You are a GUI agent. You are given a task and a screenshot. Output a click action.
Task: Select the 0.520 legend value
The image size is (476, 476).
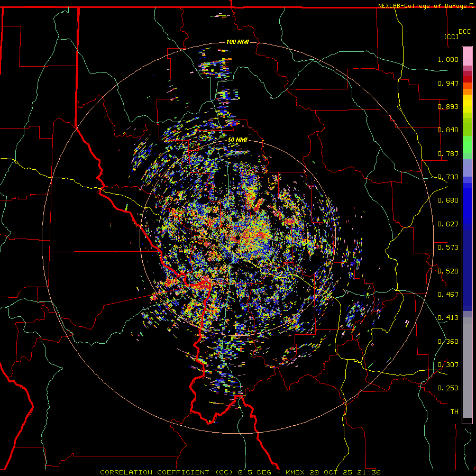coord(448,271)
